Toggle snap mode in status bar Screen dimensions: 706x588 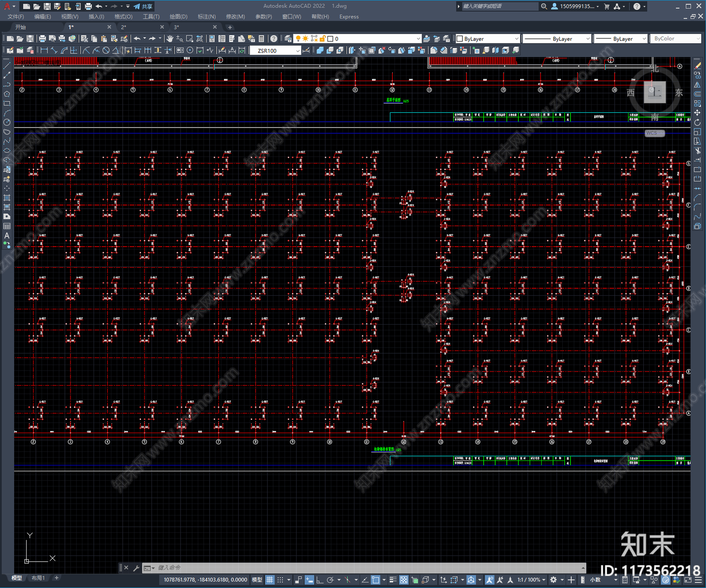(x=280, y=580)
